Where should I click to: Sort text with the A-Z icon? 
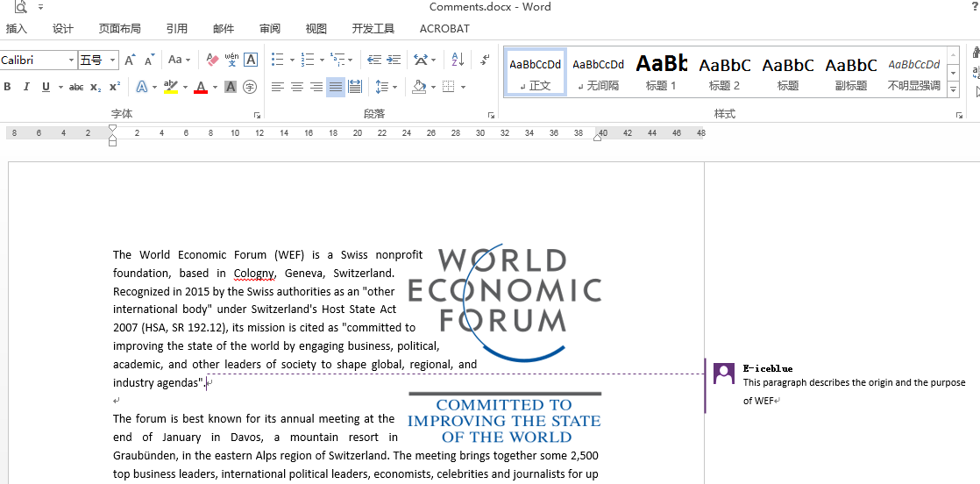[458, 60]
